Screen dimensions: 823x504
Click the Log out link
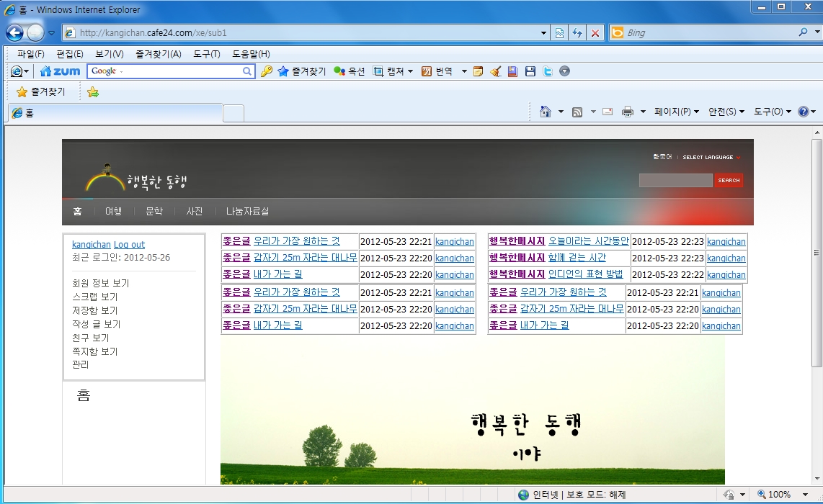129,244
